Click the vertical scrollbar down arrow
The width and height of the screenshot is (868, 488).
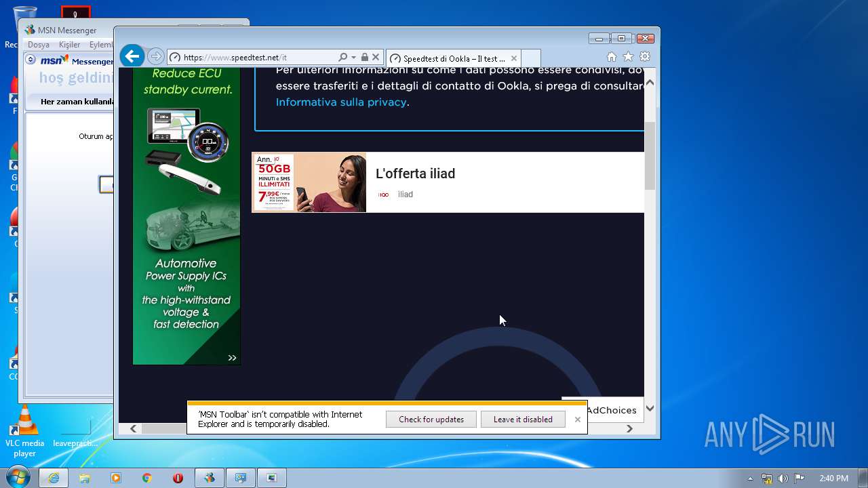(650, 408)
